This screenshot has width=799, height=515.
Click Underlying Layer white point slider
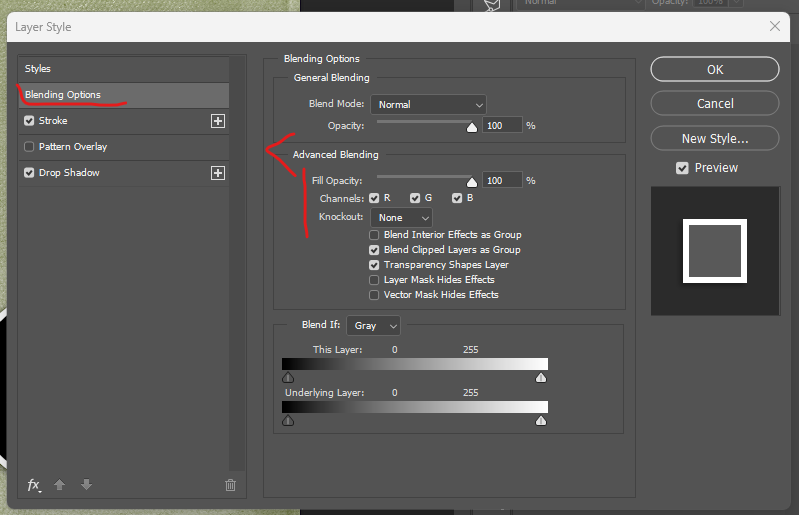541,420
